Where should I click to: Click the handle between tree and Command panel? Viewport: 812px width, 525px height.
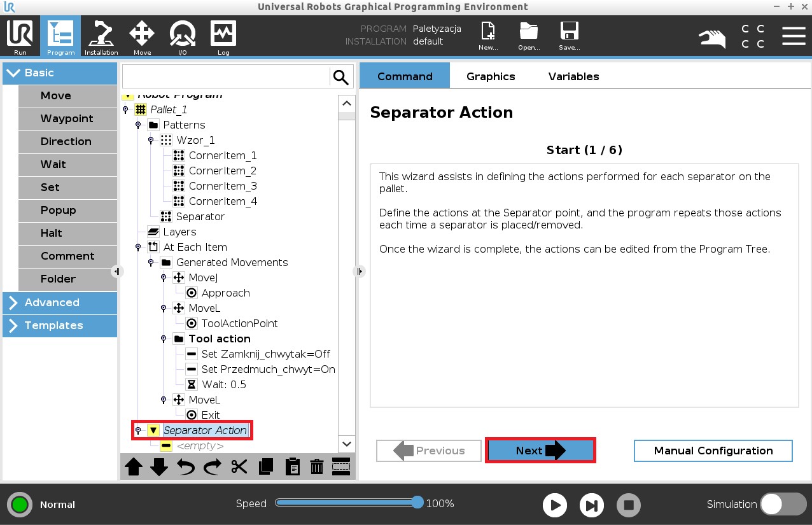360,271
